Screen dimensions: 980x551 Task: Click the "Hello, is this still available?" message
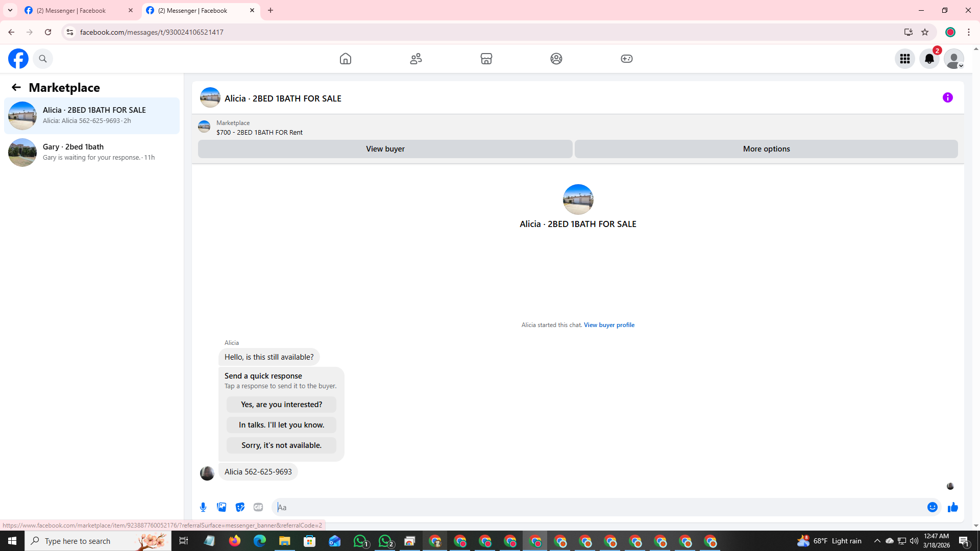[269, 357]
